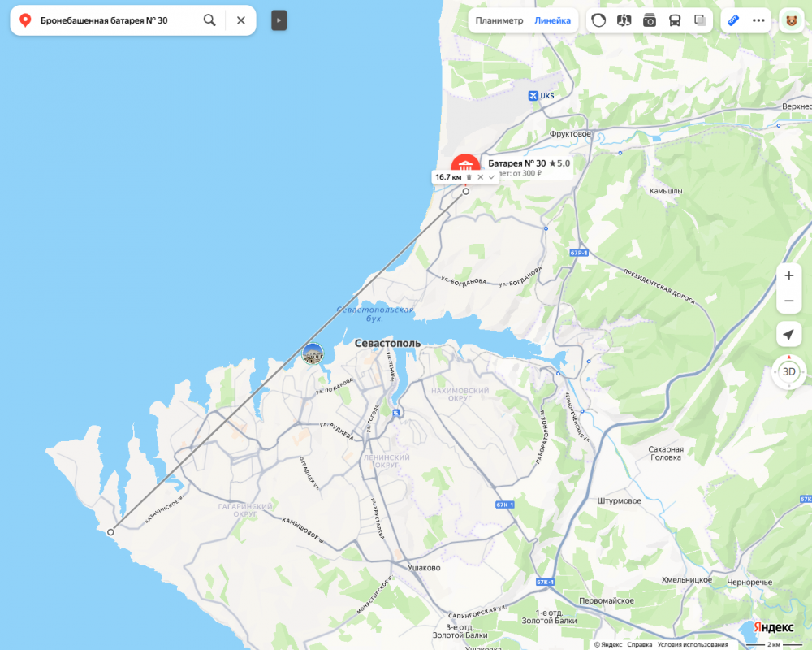Screen dimensions: 812x650
Task: Toggle the blue ruler tool
Action: (733, 20)
